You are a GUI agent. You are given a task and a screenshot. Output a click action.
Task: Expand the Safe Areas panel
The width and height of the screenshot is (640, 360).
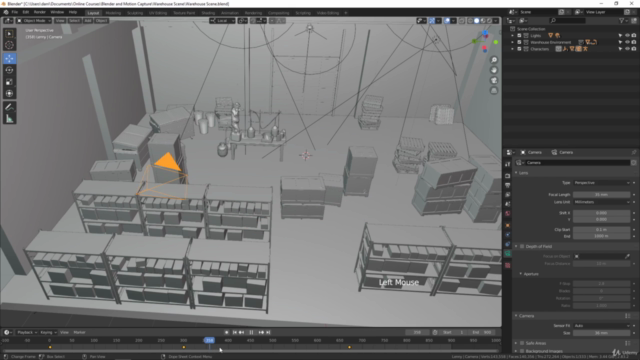516,343
